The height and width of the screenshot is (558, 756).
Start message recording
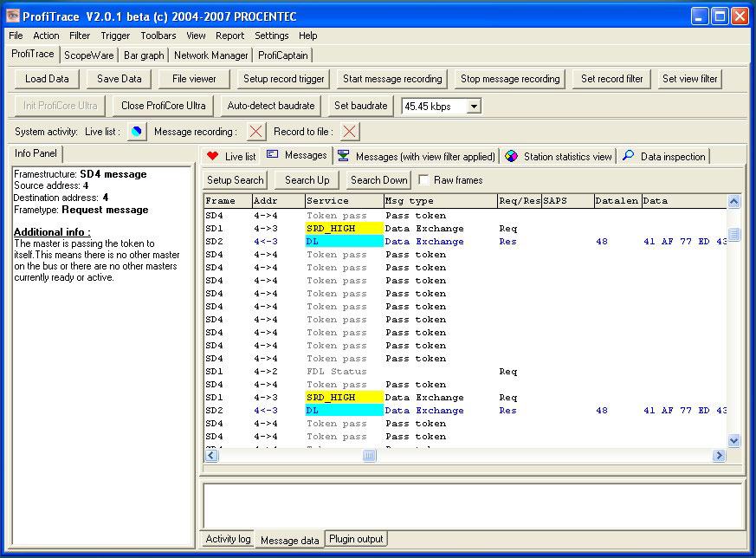click(x=392, y=79)
